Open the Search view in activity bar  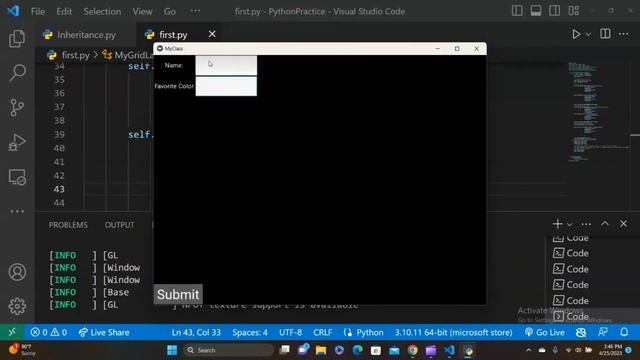click(17, 73)
